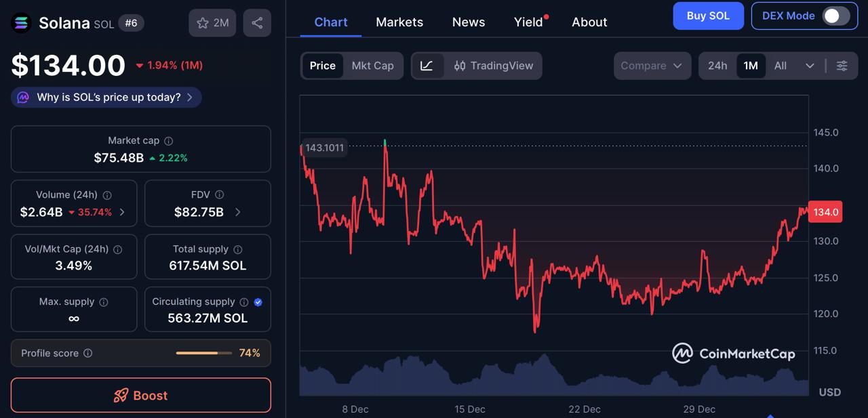
Task: Click the Market cap info icon
Action: [170, 140]
